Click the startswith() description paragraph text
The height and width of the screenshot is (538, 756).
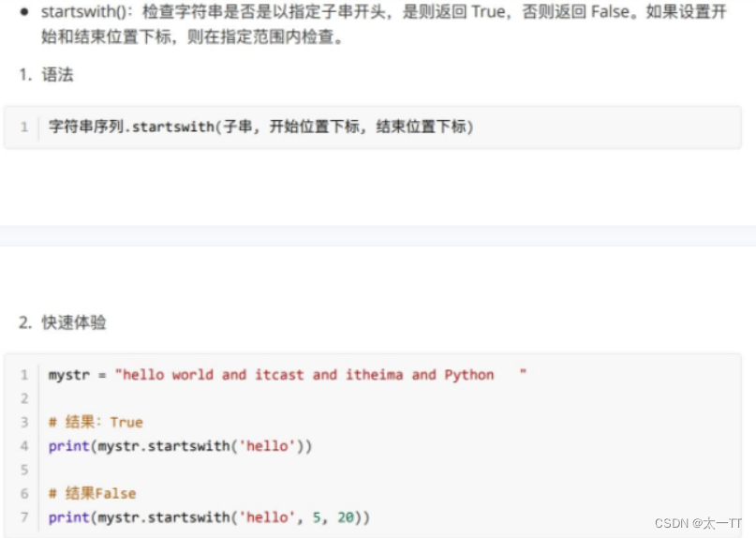click(x=384, y=23)
